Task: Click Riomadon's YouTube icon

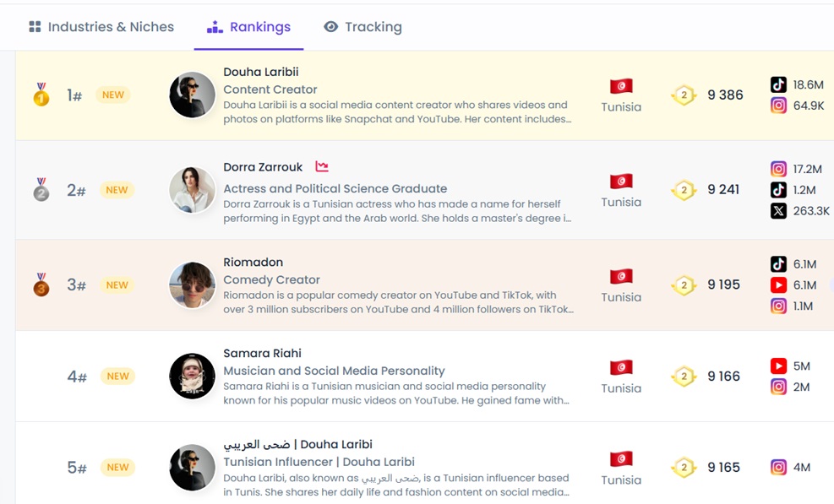Action: (x=778, y=285)
